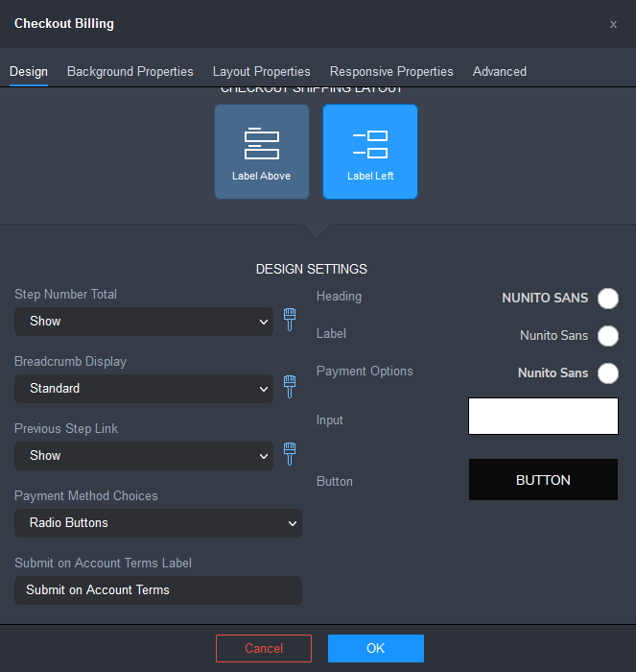The width and height of the screenshot is (636, 672).
Task: Click the Payment Options font Nunito Sans
Action: coord(553,373)
